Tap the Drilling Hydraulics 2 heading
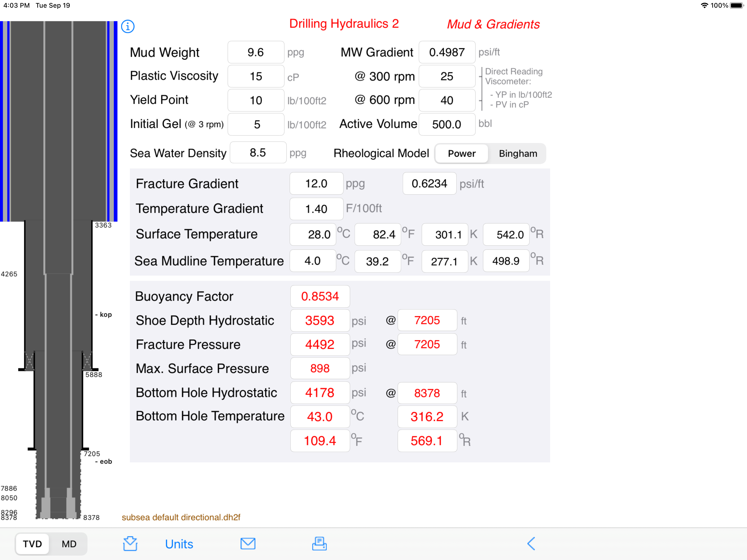 344,24
